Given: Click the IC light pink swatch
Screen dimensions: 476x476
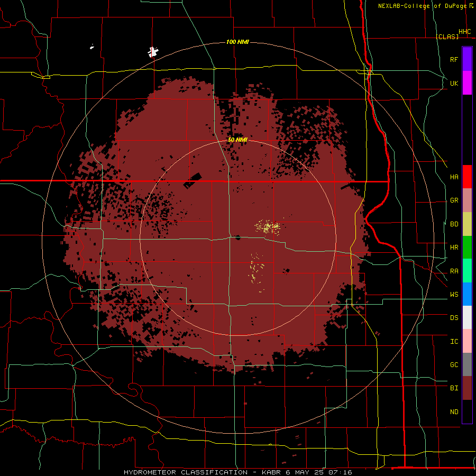Looking at the screenshot, I should point(467,341).
